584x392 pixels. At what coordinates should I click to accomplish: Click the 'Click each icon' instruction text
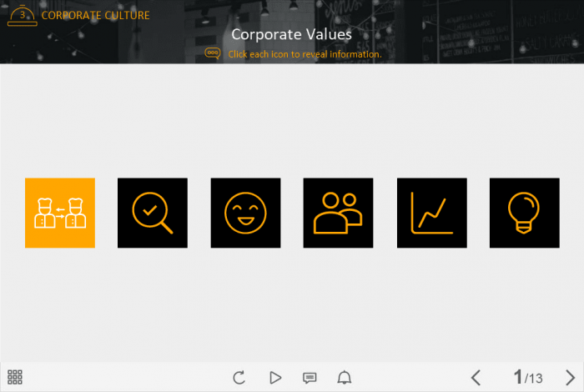point(305,54)
